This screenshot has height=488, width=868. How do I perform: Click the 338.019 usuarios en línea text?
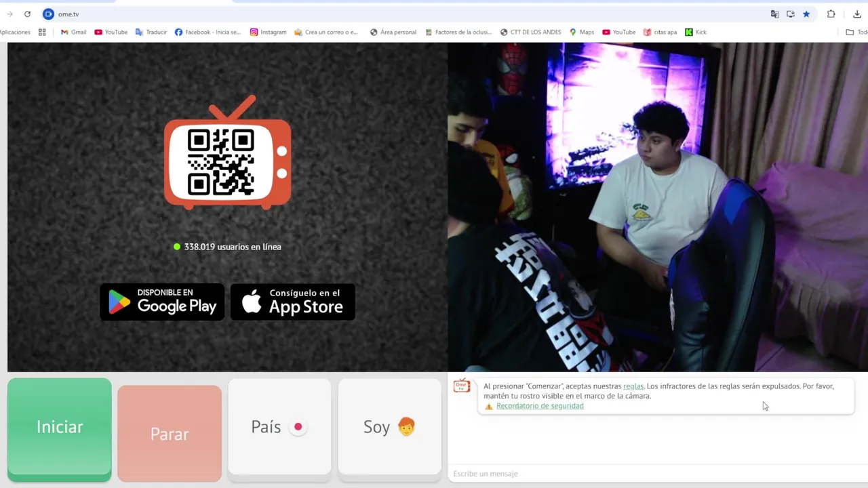[233, 247]
